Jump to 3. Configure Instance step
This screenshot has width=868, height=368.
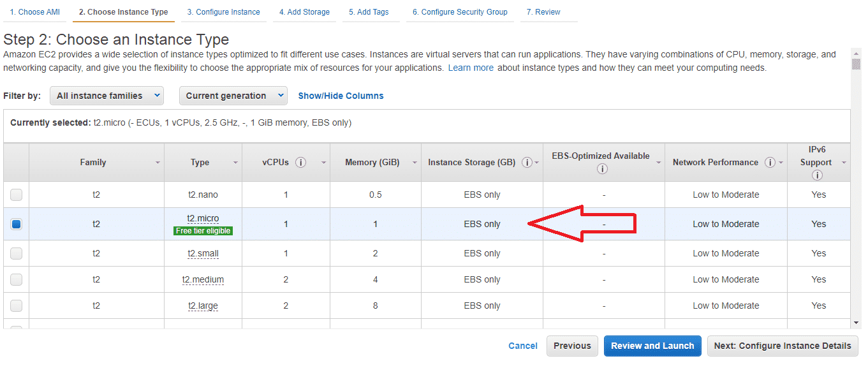[224, 12]
